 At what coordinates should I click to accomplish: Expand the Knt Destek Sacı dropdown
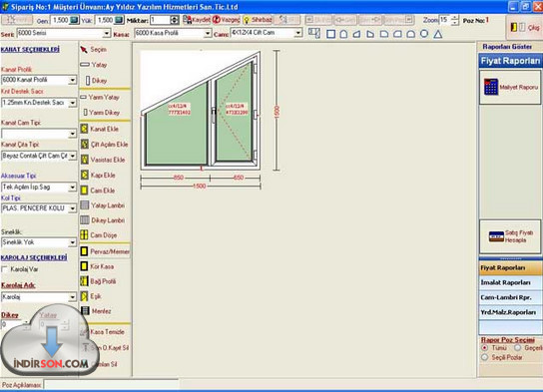[x=73, y=103]
